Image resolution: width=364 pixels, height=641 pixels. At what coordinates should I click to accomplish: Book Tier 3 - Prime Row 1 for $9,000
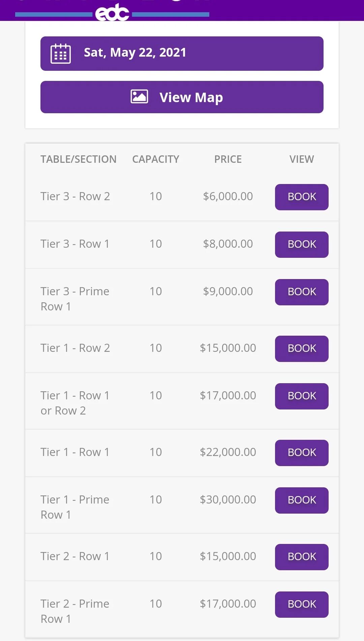302,292
